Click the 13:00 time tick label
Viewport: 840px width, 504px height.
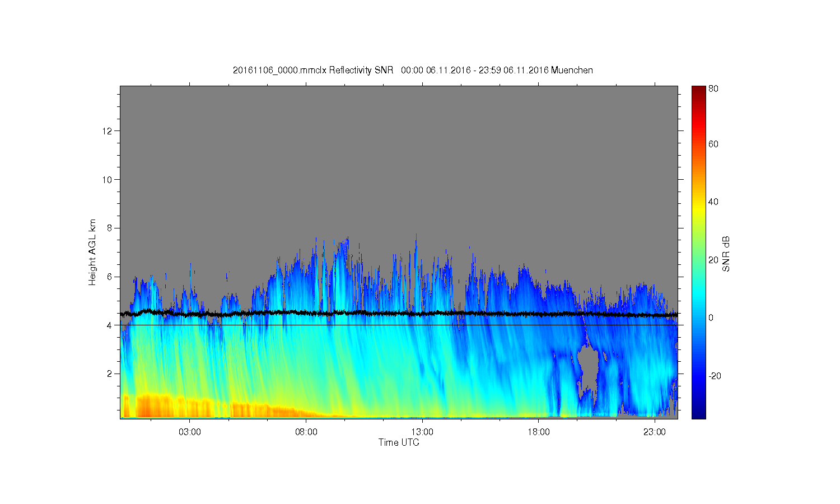[x=422, y=432]
